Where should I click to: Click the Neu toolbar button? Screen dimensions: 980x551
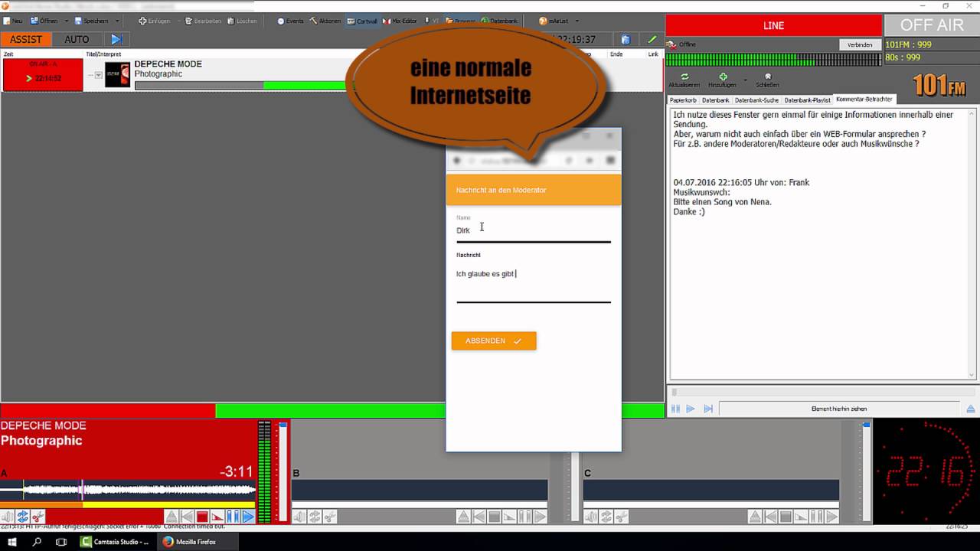point(12,21)
